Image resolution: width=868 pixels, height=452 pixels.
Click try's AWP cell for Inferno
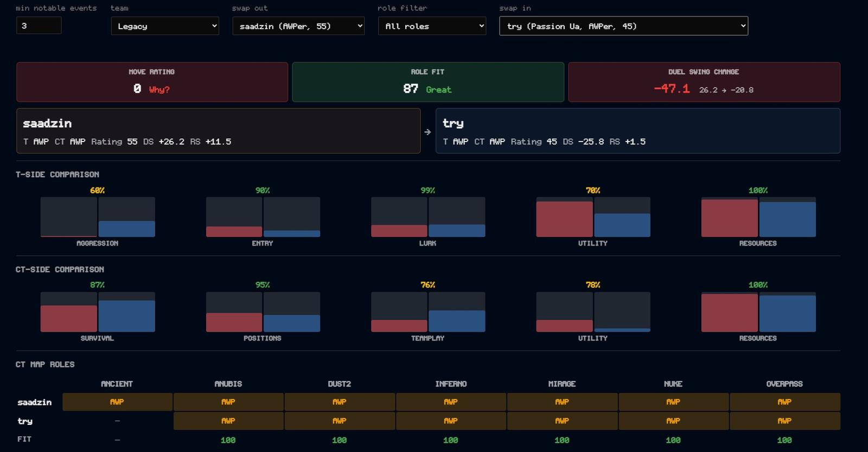click(451, 421)
